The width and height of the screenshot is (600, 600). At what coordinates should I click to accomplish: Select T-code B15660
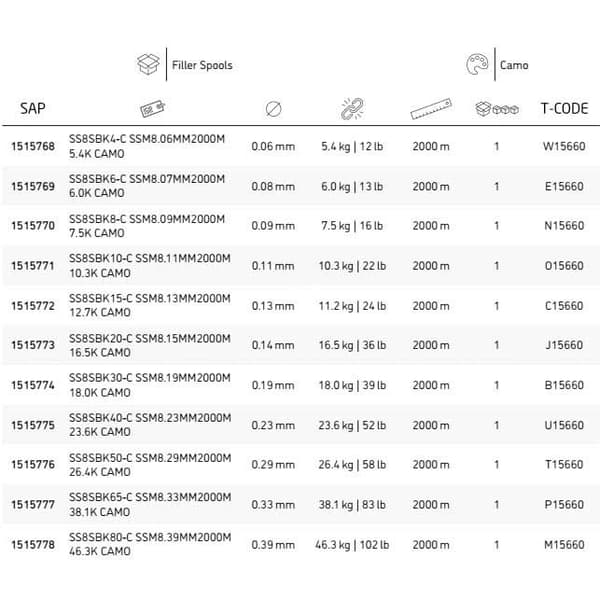(x=564, y=385)
